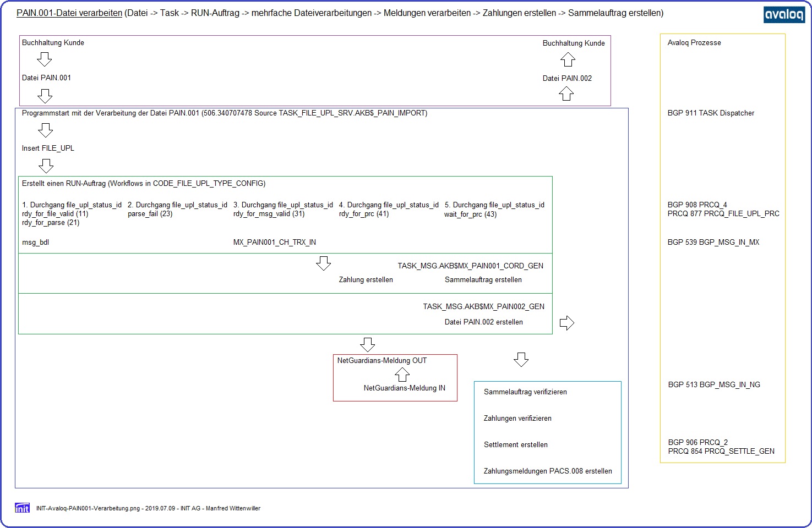Click Zahlungsmeldungen PACS.008 erstellen
The height and width of the screenshot is (528, 812).
(x=548, y=471)
